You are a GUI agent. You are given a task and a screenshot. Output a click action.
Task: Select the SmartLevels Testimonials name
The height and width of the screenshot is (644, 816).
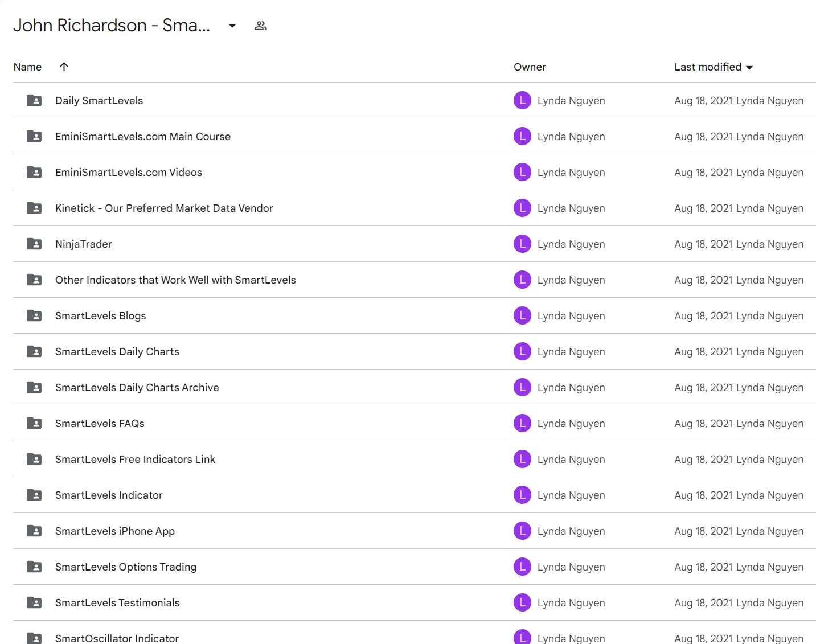(x=117, y=602)
